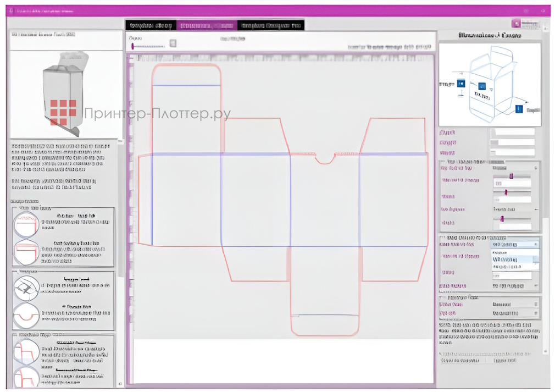Open the Graphics Designer Pro tab

click(x=272, y=24)
